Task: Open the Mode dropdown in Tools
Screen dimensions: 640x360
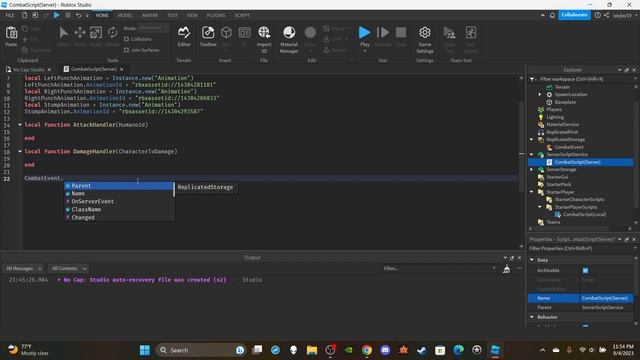Action: coord(153,28)
